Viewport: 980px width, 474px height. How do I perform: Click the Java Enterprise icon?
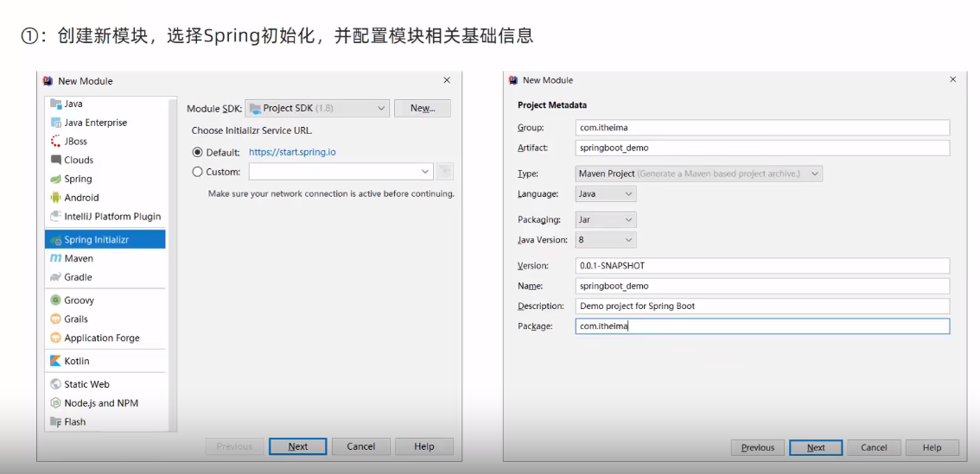tap(55, 123)
